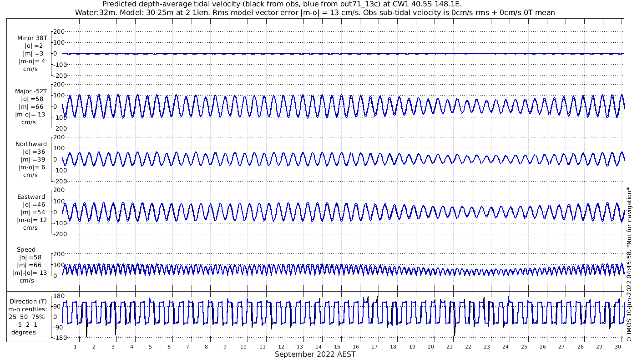Click the subtitle line starting with Water:32m
637x364 pixels.
(315, 13)
